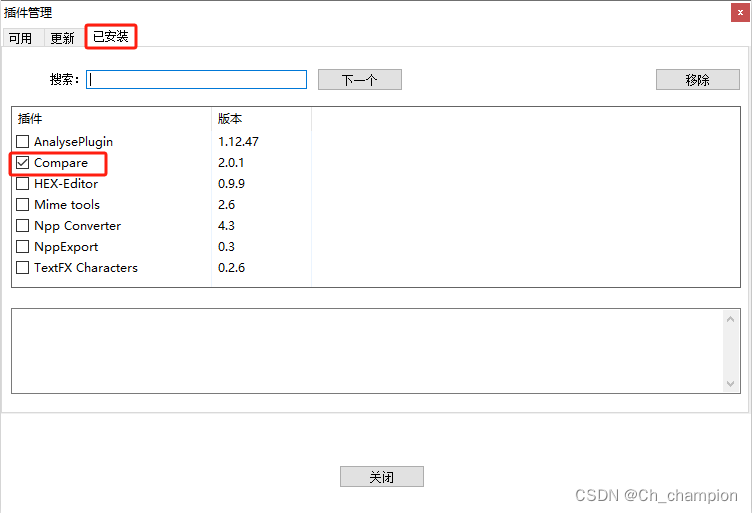
Task: Select the NppExport plugin name
Action: [x=66, y=247]
